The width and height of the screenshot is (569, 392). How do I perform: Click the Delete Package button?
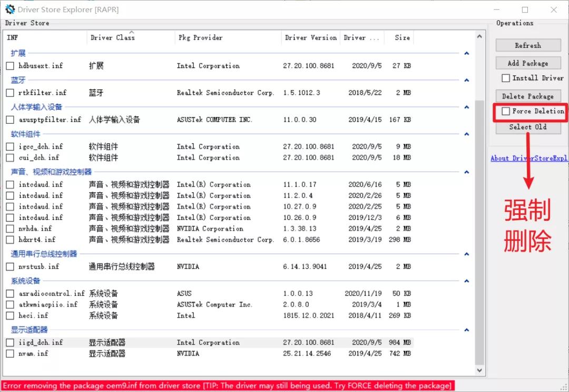pyautogui.click(x=528, y=96)
